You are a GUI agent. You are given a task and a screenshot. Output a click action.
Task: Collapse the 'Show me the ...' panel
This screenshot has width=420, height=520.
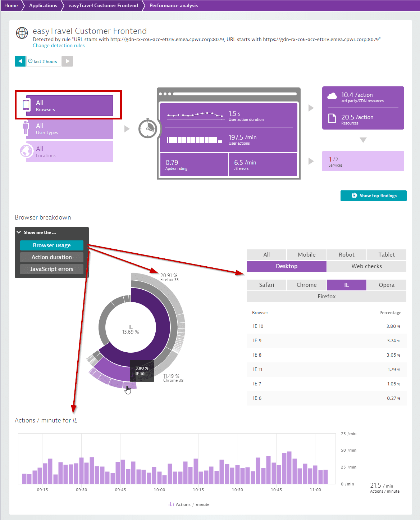[x=19, y=232]
